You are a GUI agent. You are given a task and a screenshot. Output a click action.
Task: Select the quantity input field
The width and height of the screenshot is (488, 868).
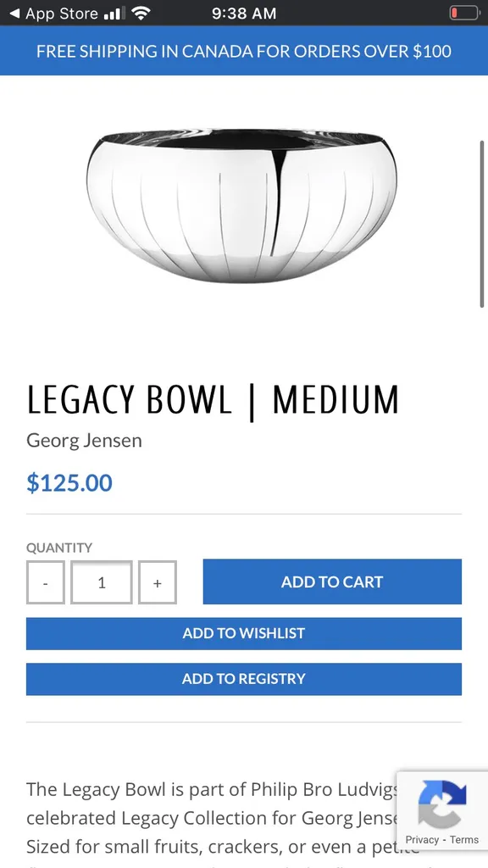[x=102, y=582]
